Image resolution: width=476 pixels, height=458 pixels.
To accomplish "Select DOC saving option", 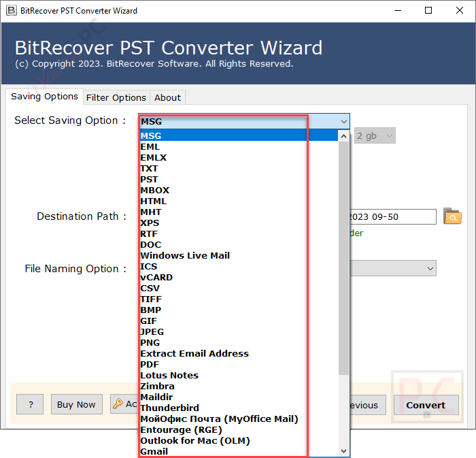I will tap(239, 245).
